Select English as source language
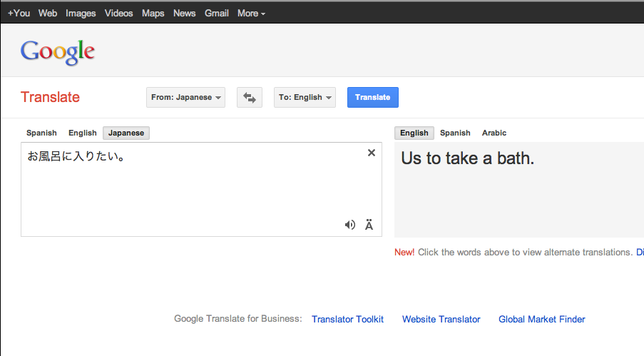 pyautogui.click(x=82, y=133)
